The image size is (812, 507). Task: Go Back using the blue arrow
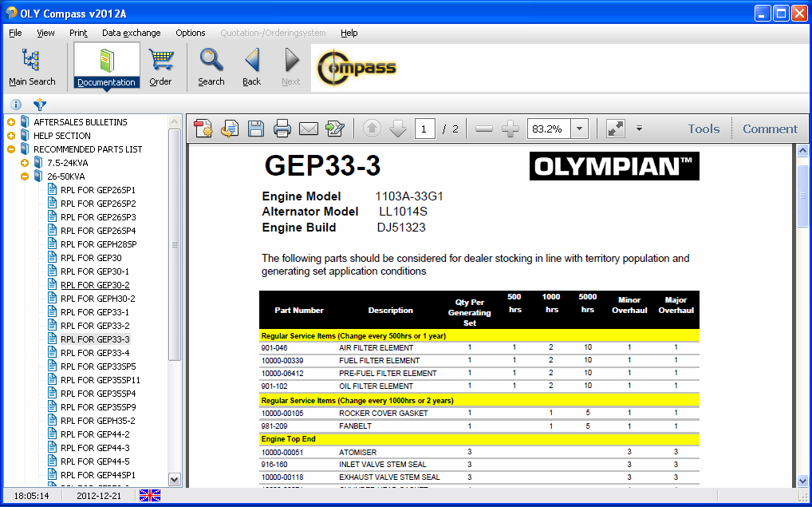click(252, 67)
